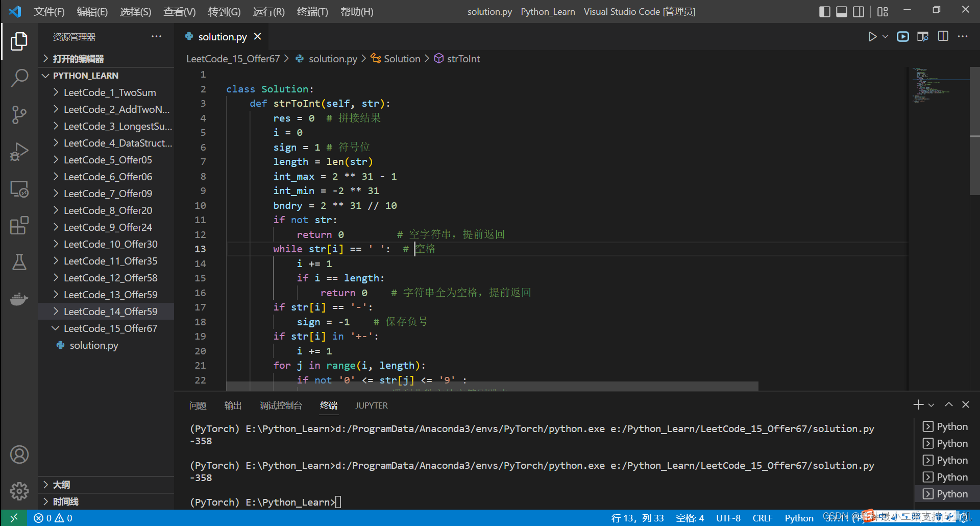Switch to the 问题 panel tab
This screenshot has height=526, width=980.
pos(198,405)
